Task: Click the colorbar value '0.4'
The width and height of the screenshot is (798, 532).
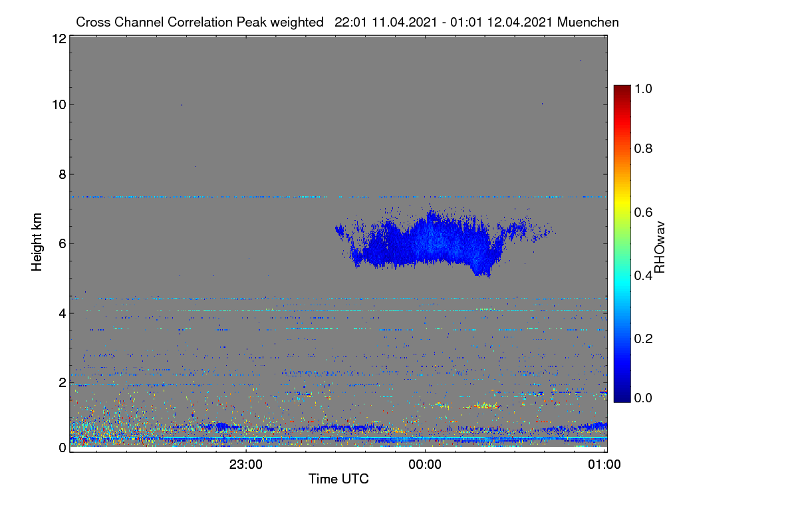Action: point(644,275)
